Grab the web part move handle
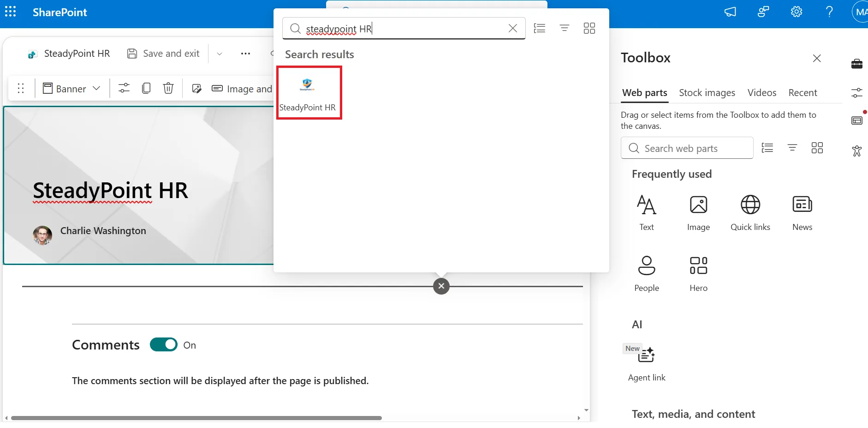 point(21,88)
